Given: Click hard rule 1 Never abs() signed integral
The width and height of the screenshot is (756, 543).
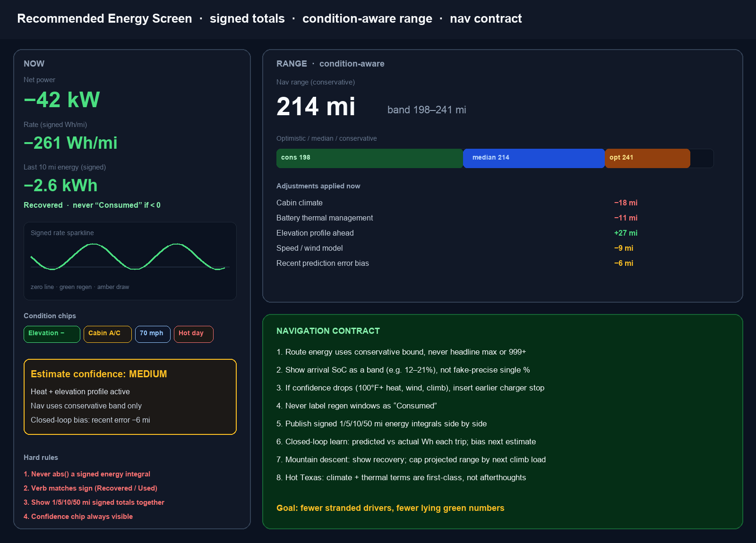Looking at the screenshot, I should [x=87, y=474].
